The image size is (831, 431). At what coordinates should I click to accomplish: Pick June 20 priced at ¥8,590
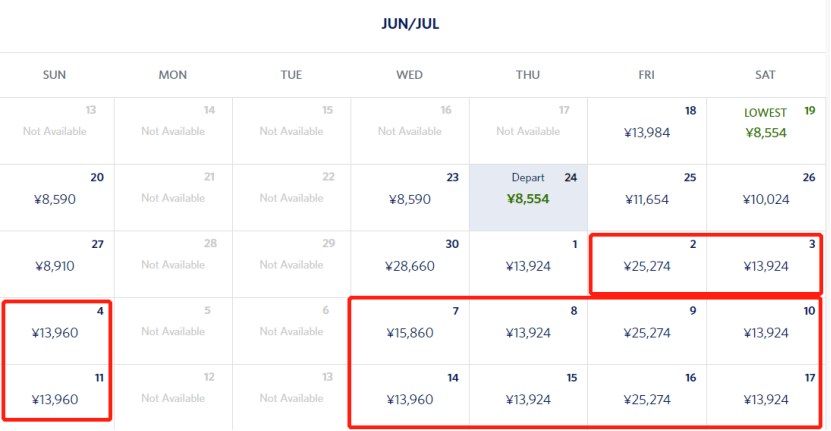pos(55,198)
